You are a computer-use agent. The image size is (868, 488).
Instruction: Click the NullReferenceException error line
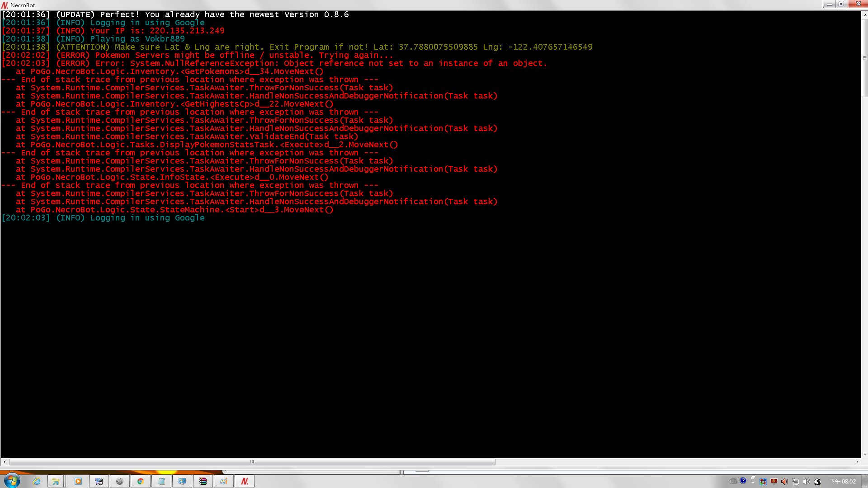point(274,63)
